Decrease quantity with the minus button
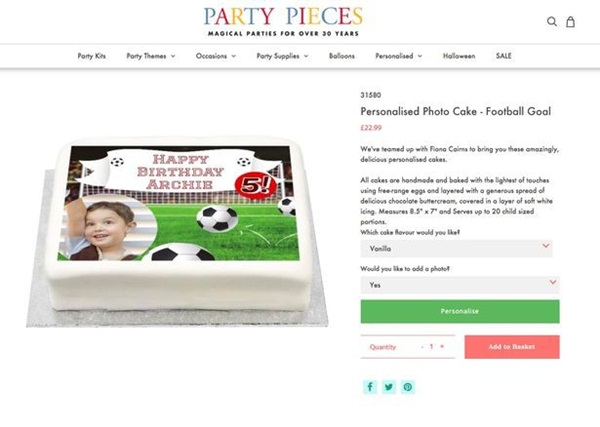The width and height of the screenshot is (600, 427). coord(422,346)
